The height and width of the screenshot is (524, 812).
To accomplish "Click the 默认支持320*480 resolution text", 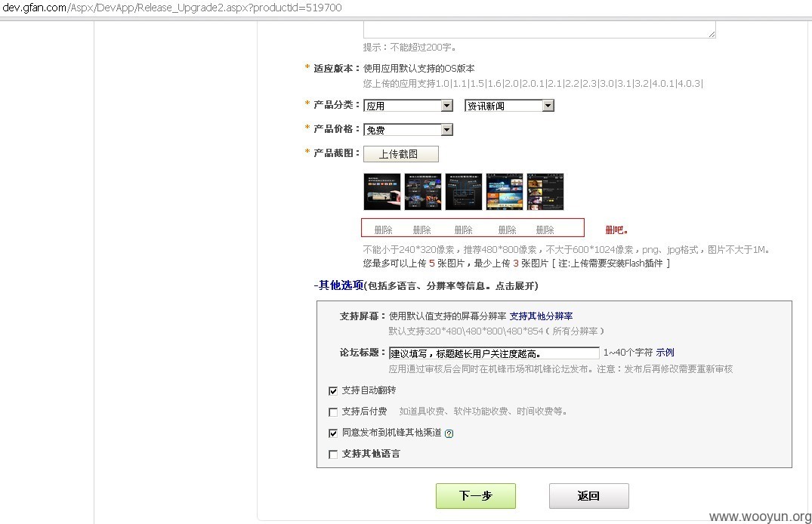I will tap(496, 331).
